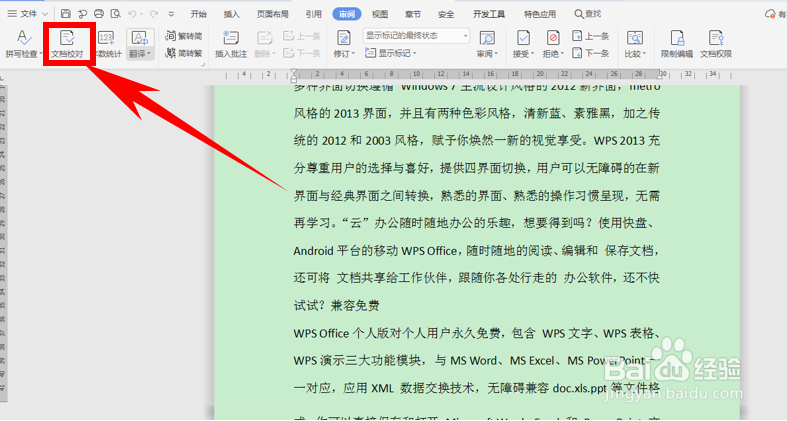787x421 pixels.
Task: Click the redo arrow icon
Action: pyautogui.click(x=154, y=14)
